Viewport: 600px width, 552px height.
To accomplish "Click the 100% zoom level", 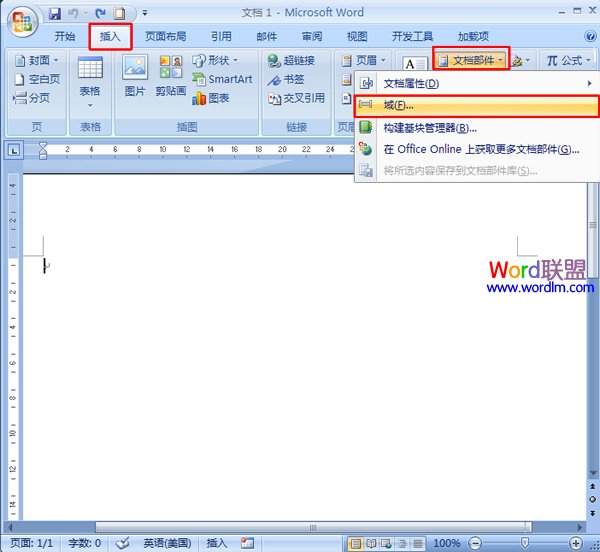I will click(x=447, y=543).
